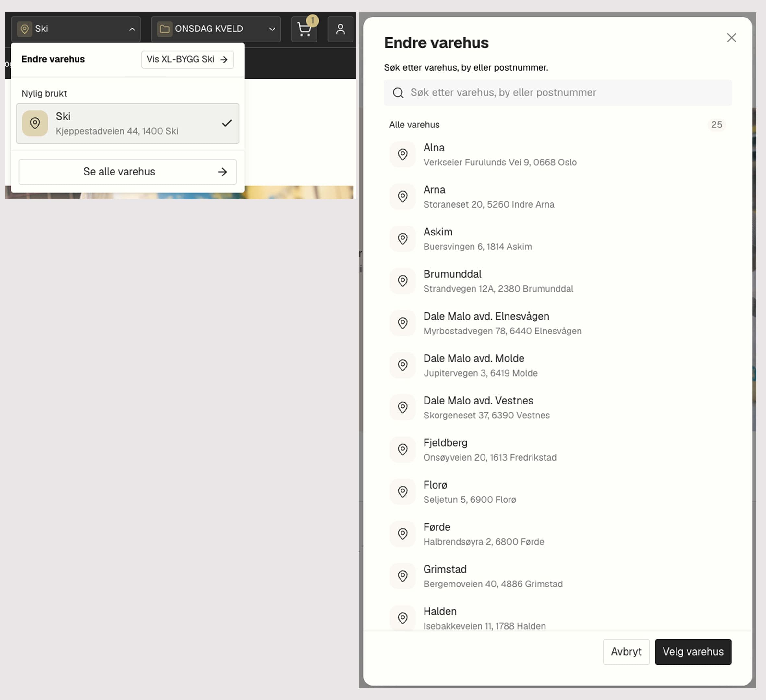Click the pin icon beside Dale Malo Vestnes

click(403, 407)
